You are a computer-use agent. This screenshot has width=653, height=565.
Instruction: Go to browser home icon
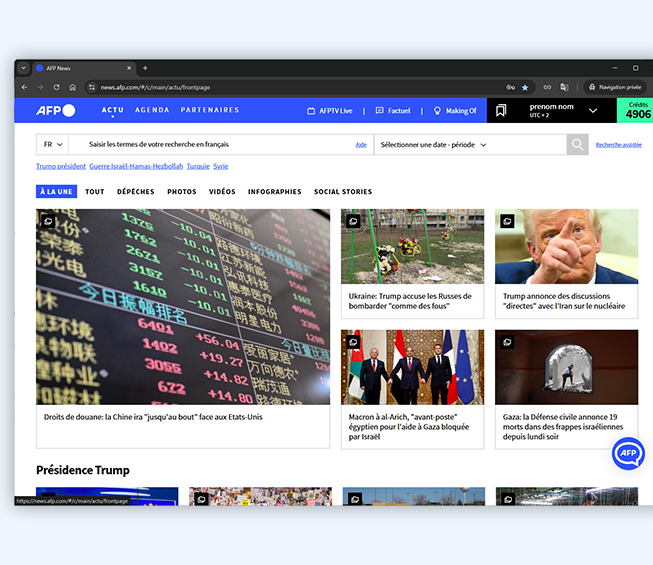(x=72, y=87)
